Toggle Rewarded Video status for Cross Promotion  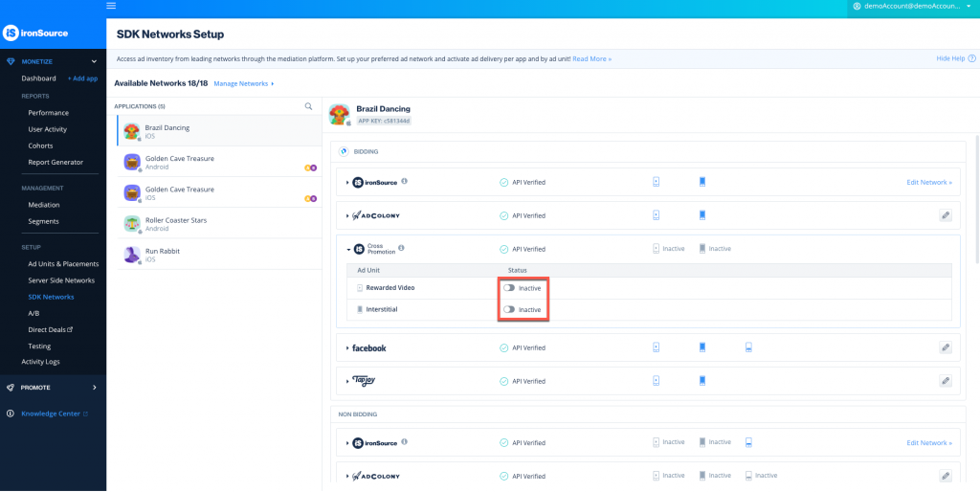[509, 288]
